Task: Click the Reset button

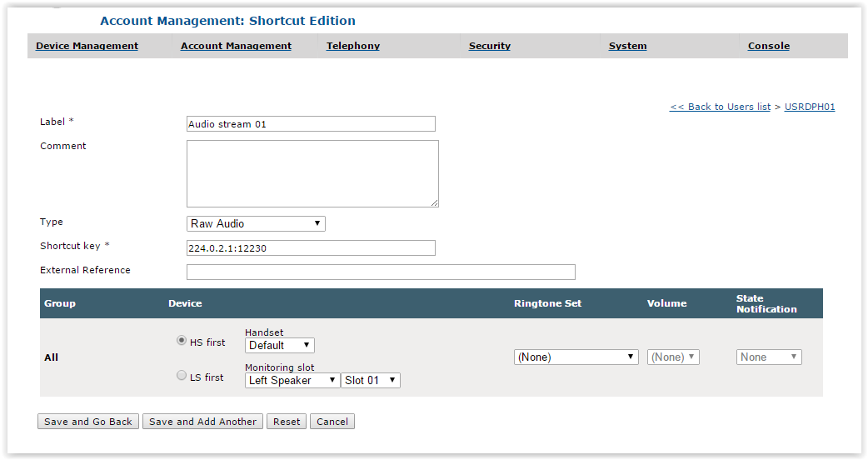Action: click(287, 422)
